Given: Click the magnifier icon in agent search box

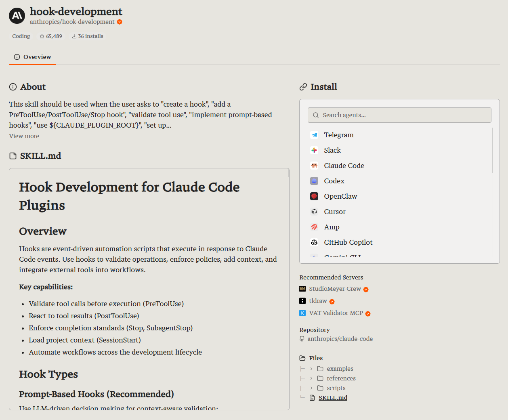Looking at the screenshot, I should point(316,115).
